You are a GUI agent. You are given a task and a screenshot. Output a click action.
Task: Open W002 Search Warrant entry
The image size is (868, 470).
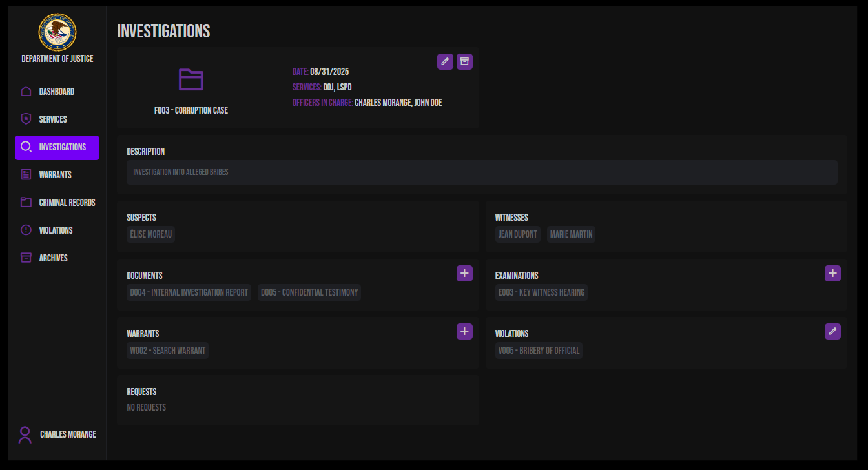pos(167,351)
